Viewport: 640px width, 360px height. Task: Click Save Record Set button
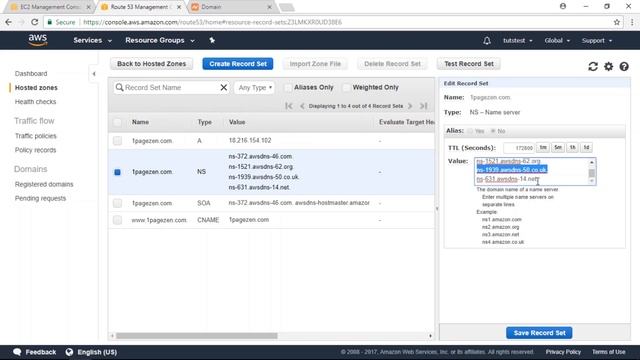[539, 333]
